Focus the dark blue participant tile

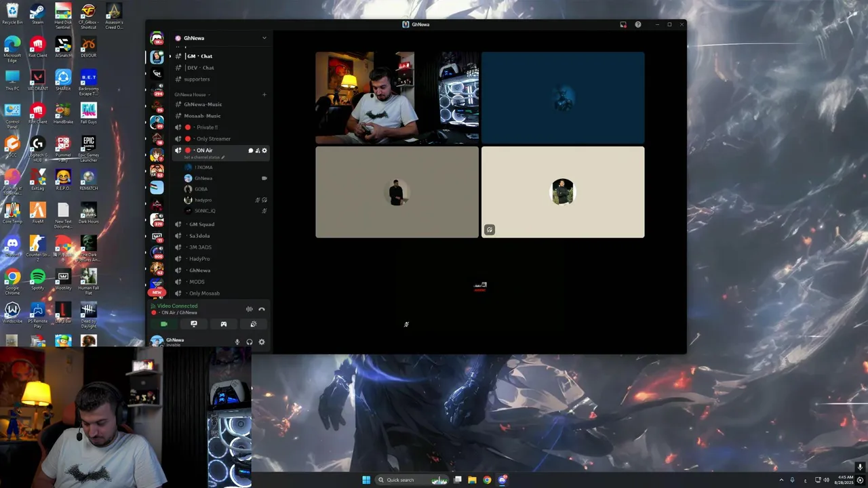coord(563,98)
